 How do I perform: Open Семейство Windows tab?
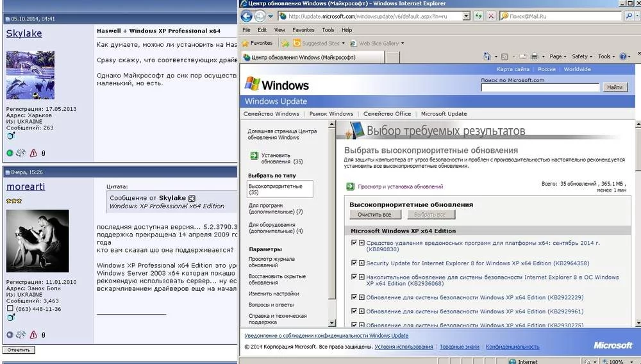tap(271, 114)
